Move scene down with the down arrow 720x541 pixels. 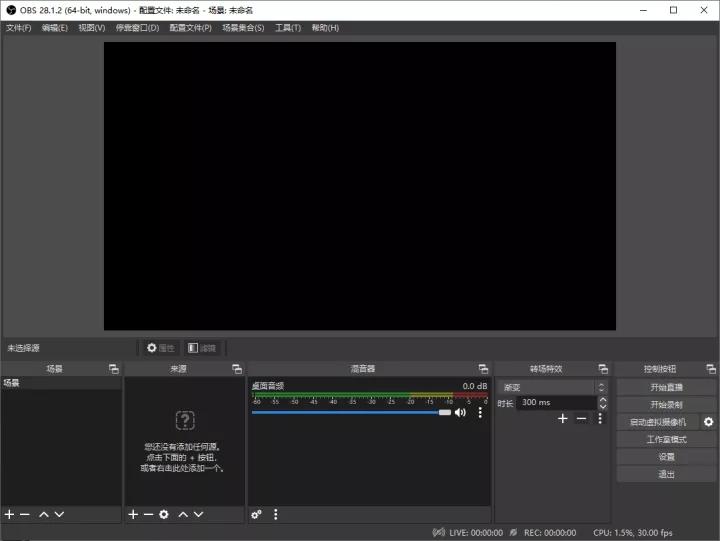point(59,514)
